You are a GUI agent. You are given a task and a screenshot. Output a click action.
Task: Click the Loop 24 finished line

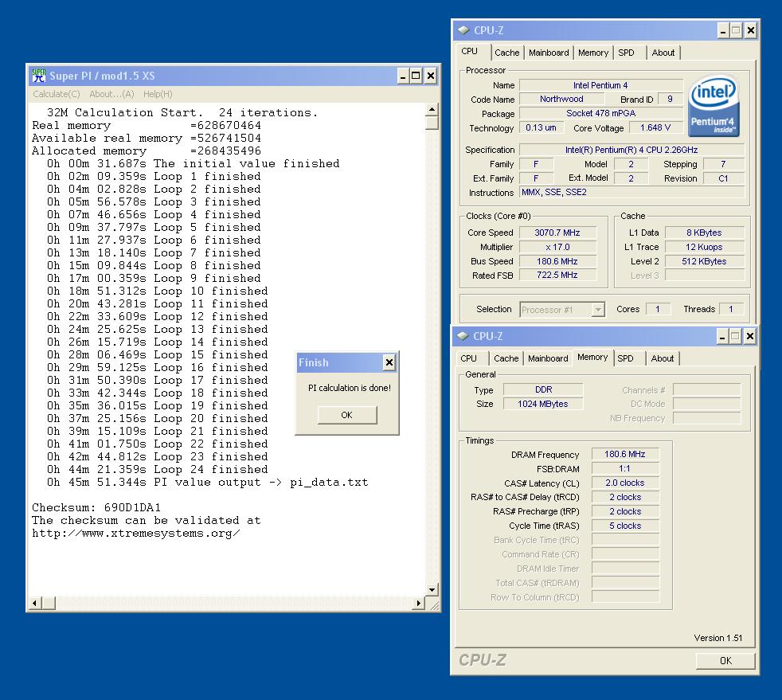pos(157,470)
